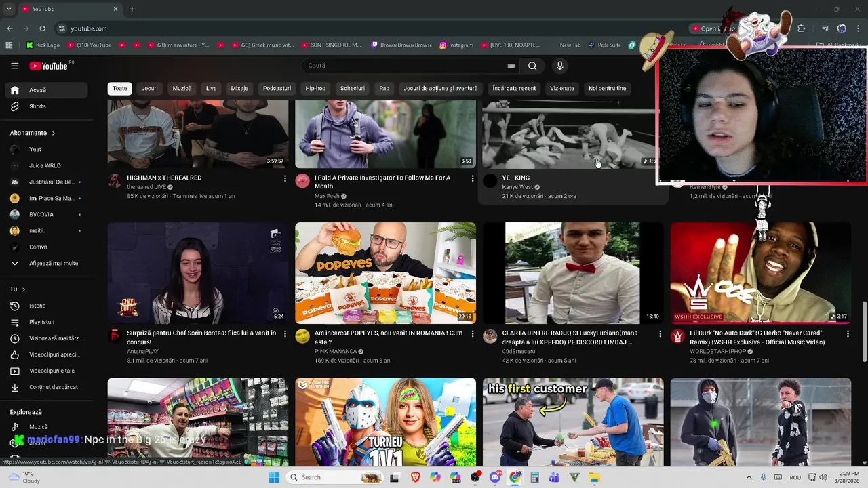Open Conținut descărcat in sidebar
The width and height of the screenshot is (868, 488).
(45, 387)
